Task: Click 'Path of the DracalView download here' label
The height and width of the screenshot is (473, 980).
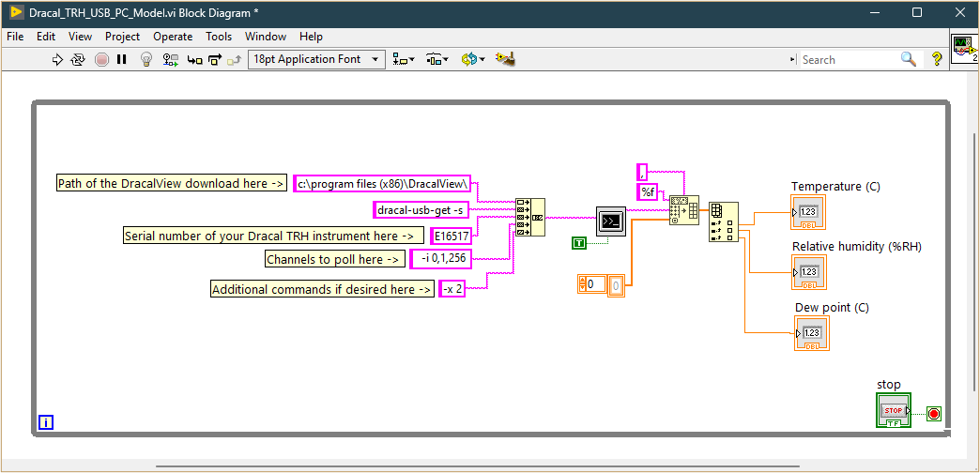Action: [172, 183]
